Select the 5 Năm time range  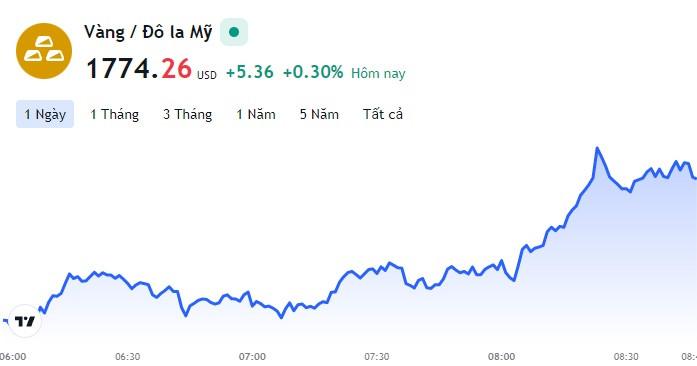pos(319,114)
